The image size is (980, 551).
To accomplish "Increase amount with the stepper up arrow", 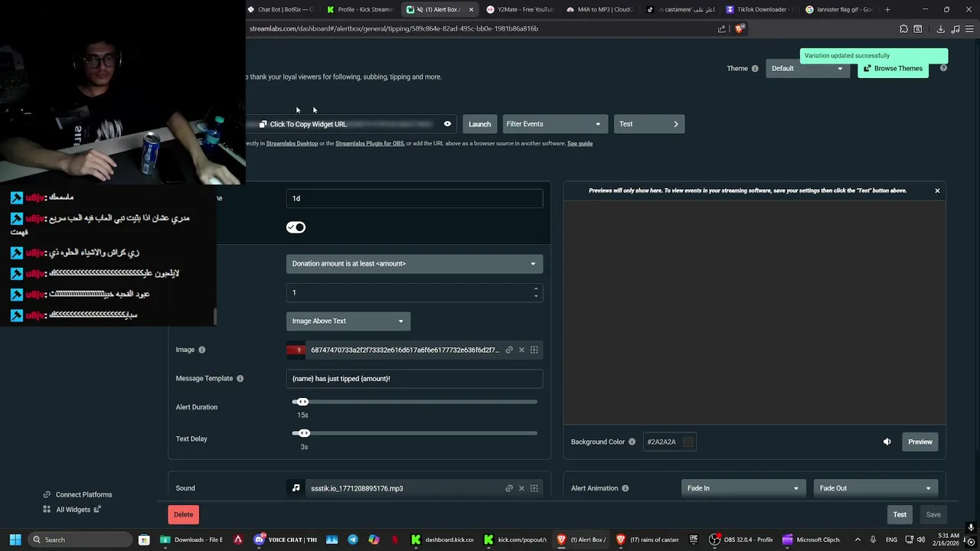I will [x=536, y=289].
